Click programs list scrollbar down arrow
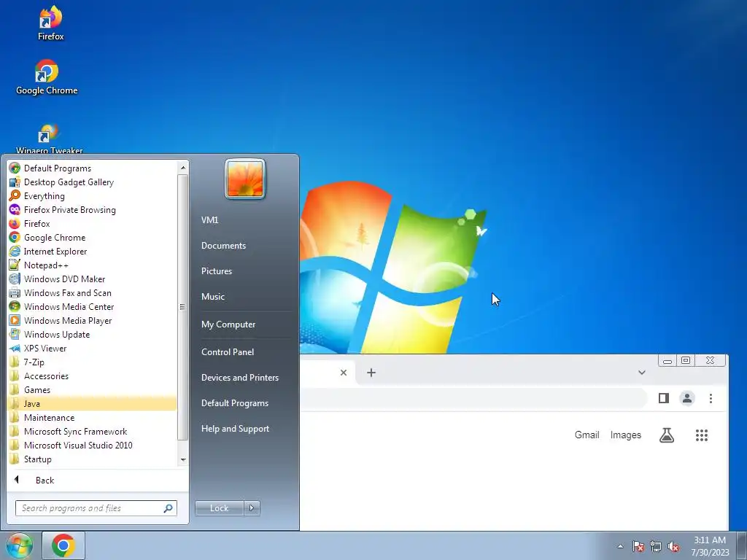Viewport: 747px width, 560px height. (x=183, y=459)
